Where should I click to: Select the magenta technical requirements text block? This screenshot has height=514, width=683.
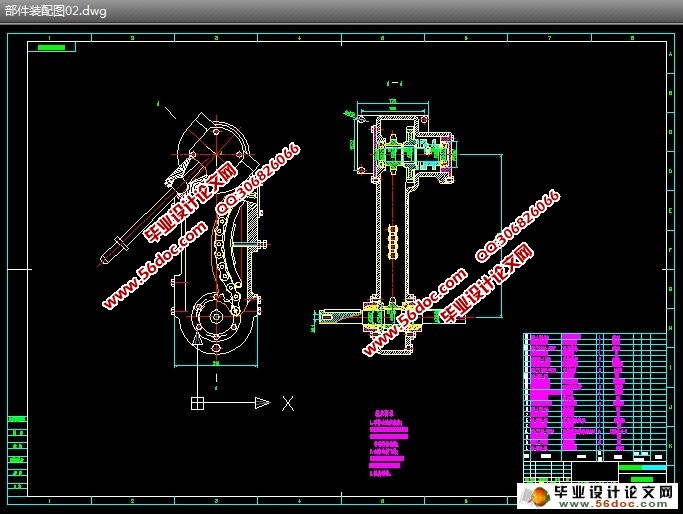(389, 443)
